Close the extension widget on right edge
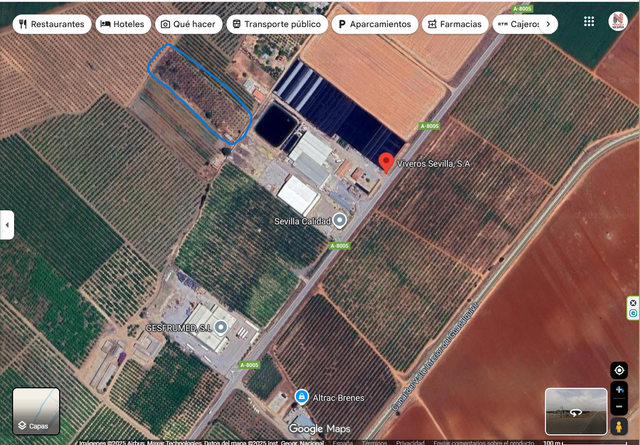 632,302
